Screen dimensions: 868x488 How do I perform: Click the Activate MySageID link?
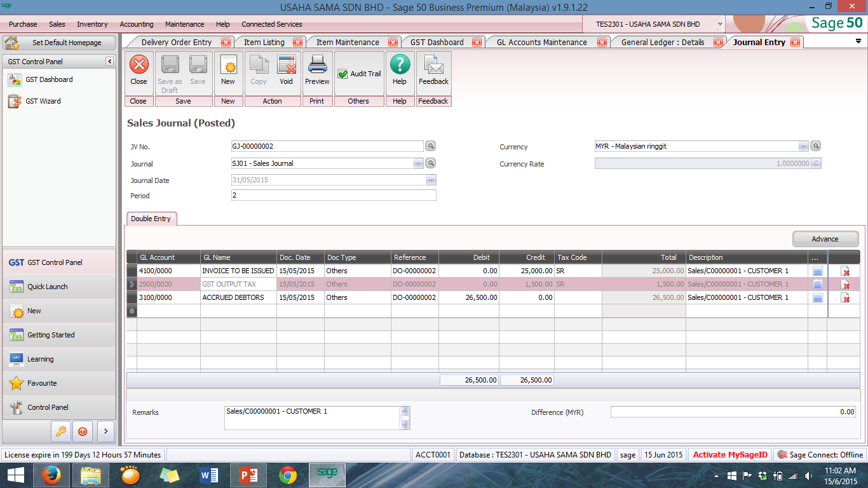click(x=730, y=455)
